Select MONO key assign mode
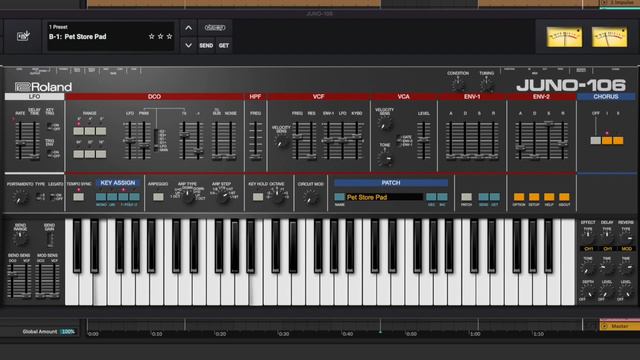This screenshot has height=360, width=640. click(101, 197)
